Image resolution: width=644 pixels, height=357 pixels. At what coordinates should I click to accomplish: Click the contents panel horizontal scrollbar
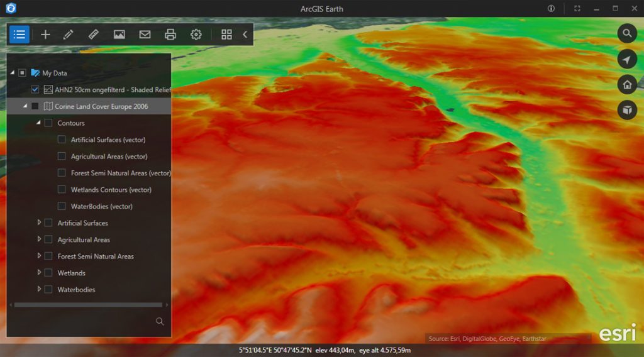tap(88, 305)
